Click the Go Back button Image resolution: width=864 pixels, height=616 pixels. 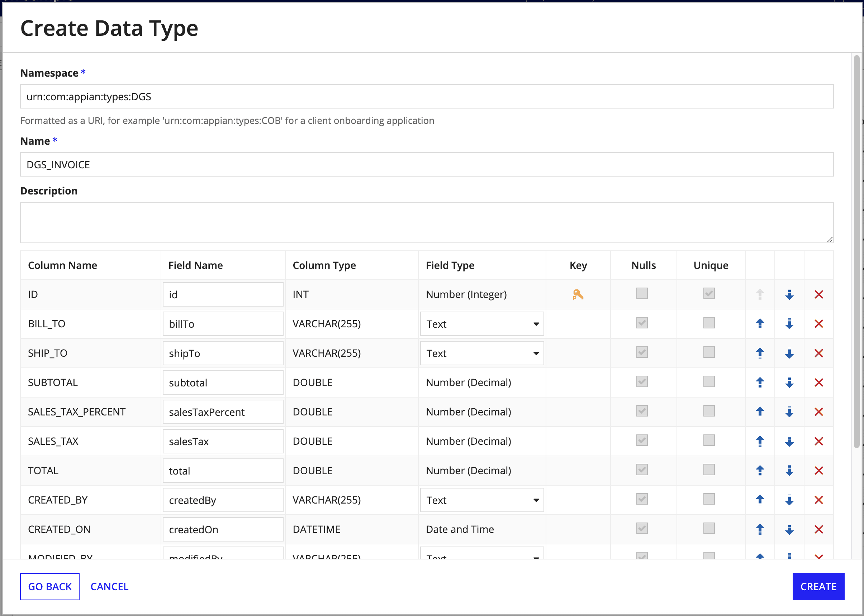click(x=50, y=586)
